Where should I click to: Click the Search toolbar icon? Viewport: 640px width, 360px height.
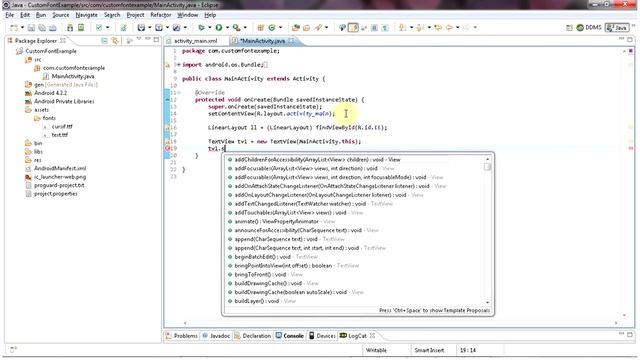[x=318, y=28]
